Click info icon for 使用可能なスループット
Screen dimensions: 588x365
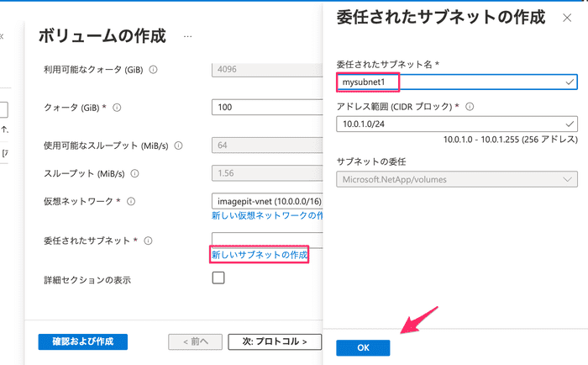(178, 145)
